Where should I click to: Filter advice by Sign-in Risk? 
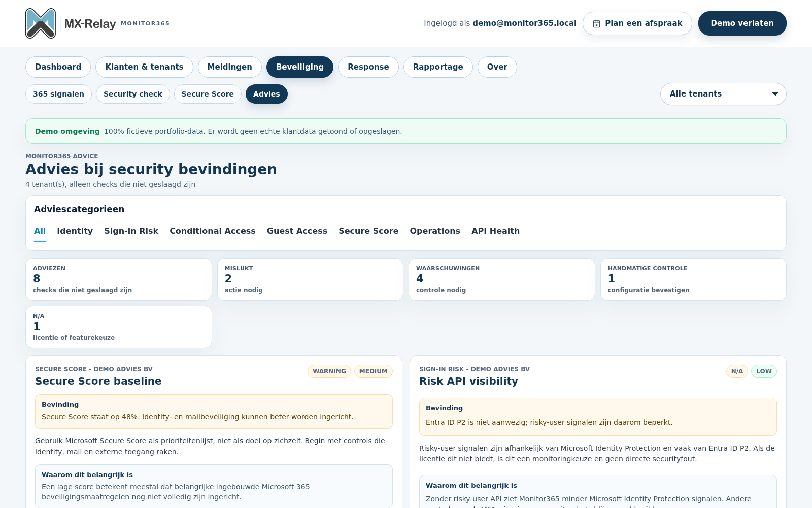(x=131, y=231)
